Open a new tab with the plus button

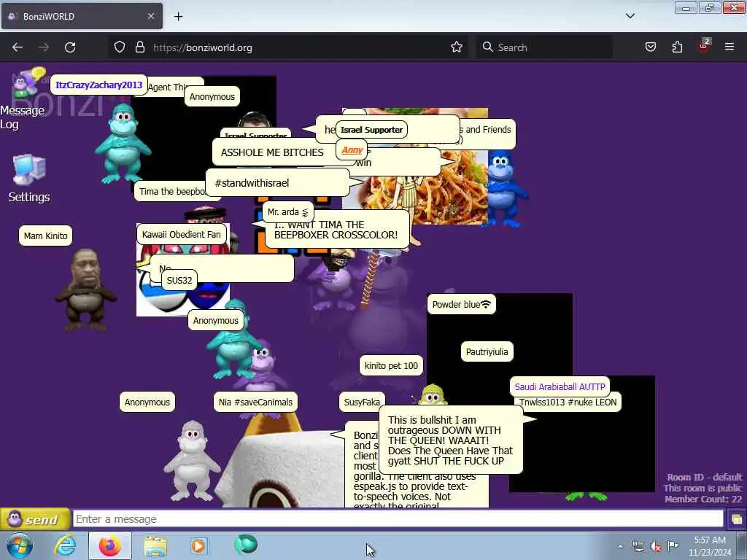click(x=178, y=17)
